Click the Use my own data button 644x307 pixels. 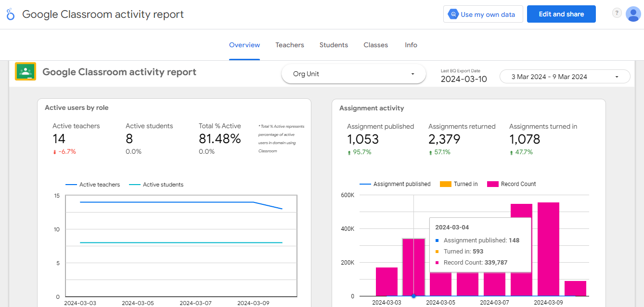point(482,14)
